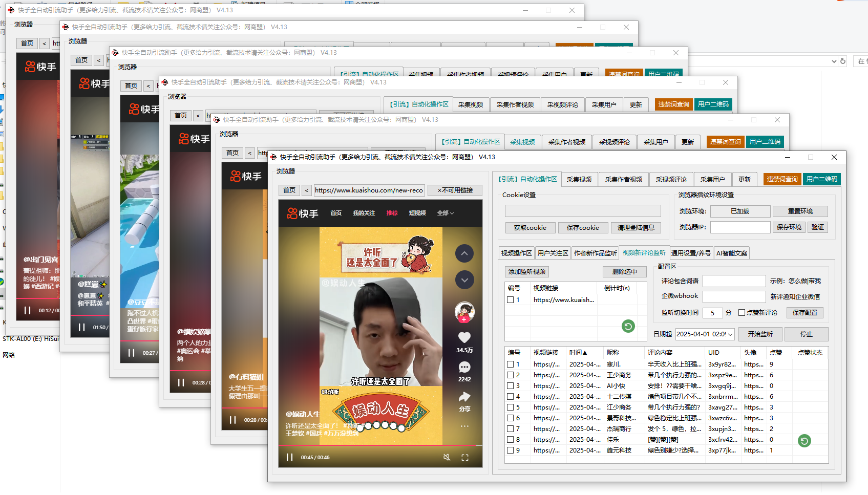Toggle fullscreen on the video player

[x=465, y=458]
